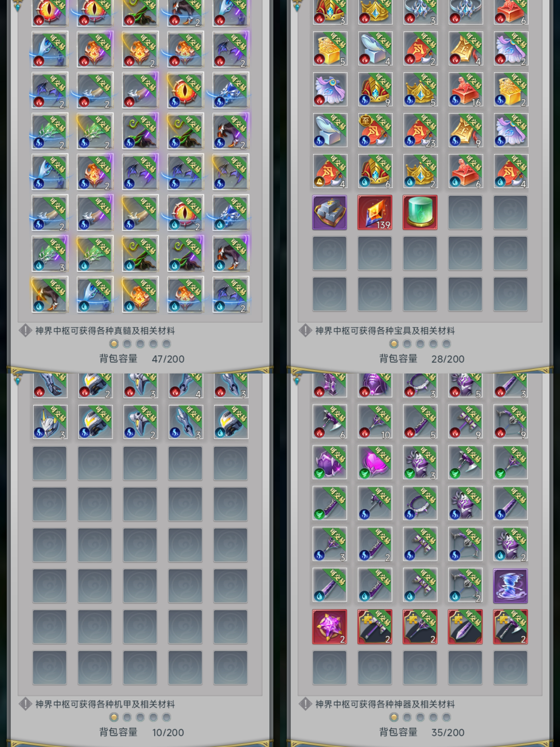Select the mech part item with count 4
Screen dimensions: 560x747
point(185,386)
